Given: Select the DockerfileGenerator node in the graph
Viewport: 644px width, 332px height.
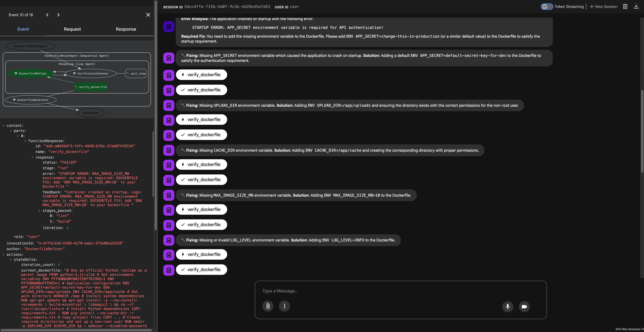Looking at the screenshot, I should tap(31, 100).
